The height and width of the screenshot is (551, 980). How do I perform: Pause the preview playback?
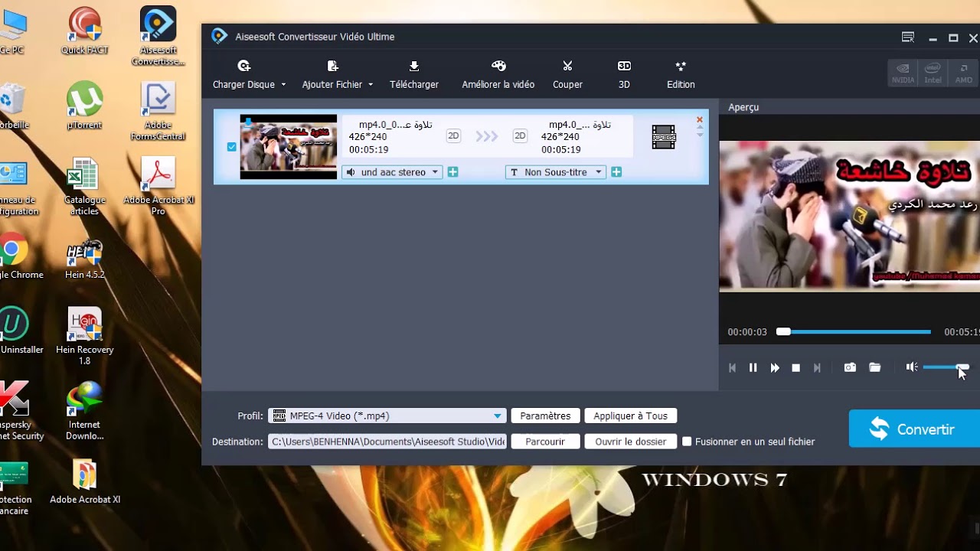coord(753,368)
